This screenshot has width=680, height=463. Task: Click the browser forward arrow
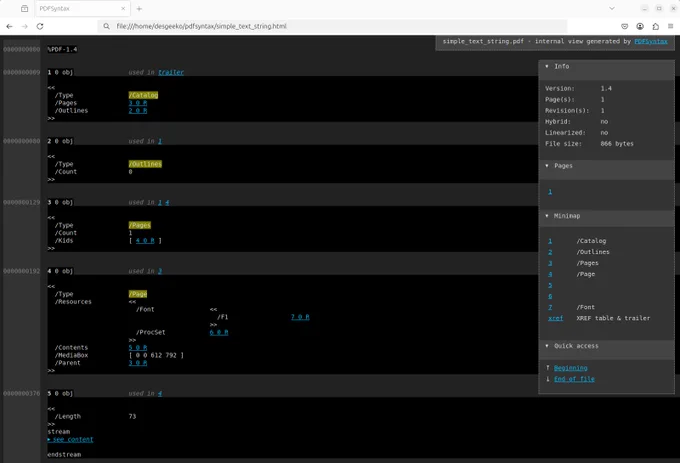coord(25,26)
